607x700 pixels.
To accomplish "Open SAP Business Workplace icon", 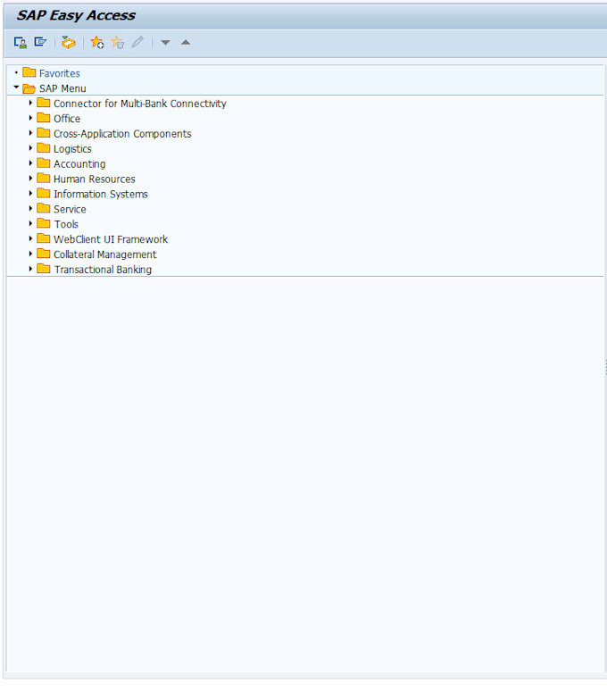I will pos(68,43).
